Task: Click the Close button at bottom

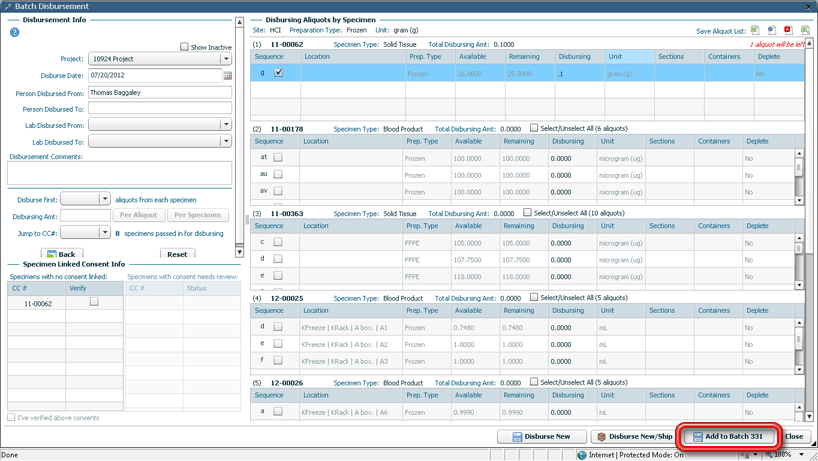Action: 795,436
